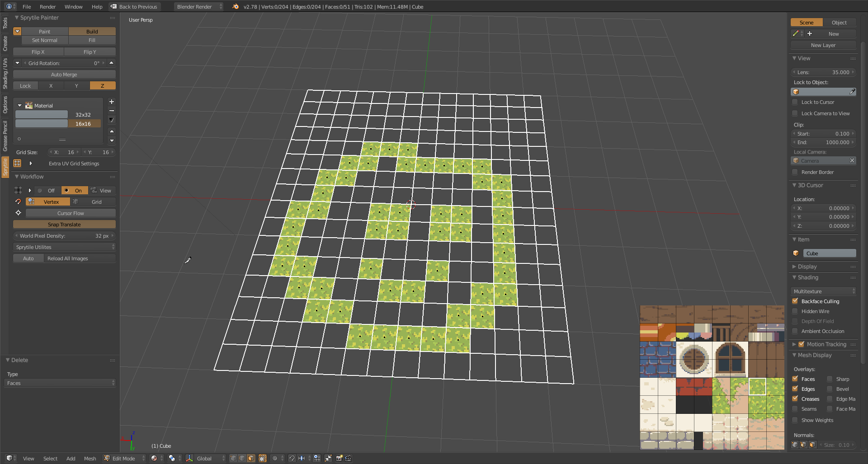Open the Edit Mode dropdown
Viewport: 868px width, 464px height.
pos(124,458)
